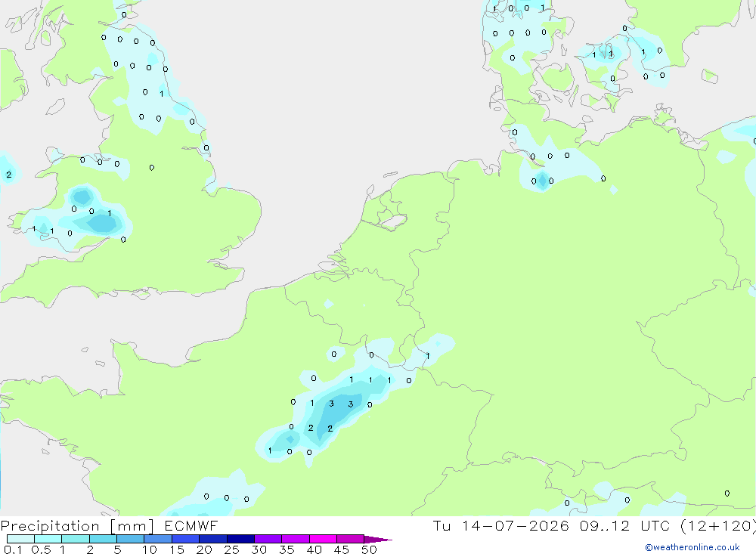Click the '0.1' legend scale label
The image size is (756, 554).
pos(13,549)
